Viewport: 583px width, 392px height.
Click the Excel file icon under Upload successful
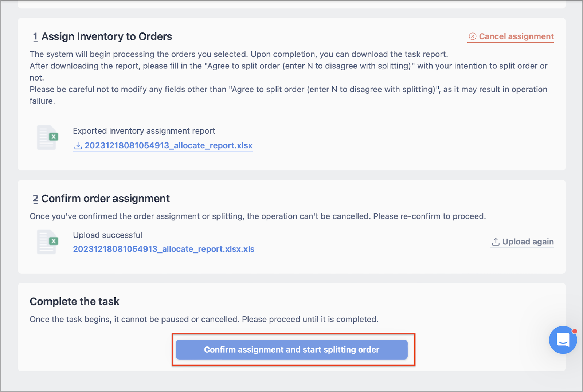(x=48, y=242)
